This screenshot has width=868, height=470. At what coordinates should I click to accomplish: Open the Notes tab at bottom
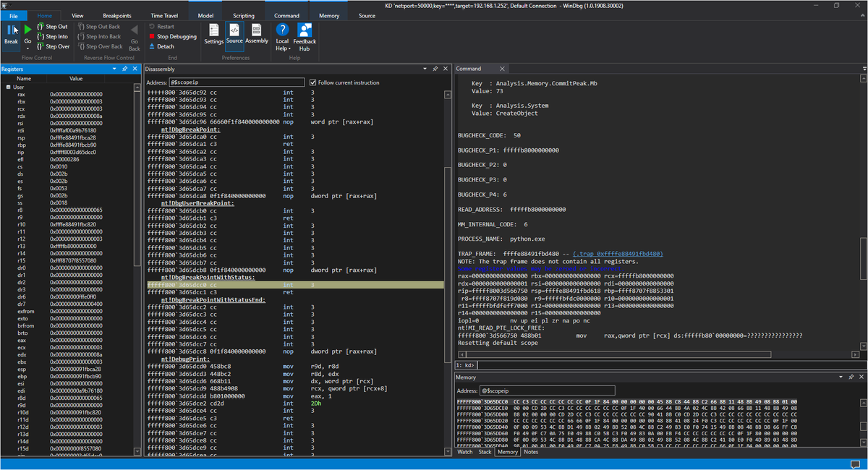tap(531, 452)
